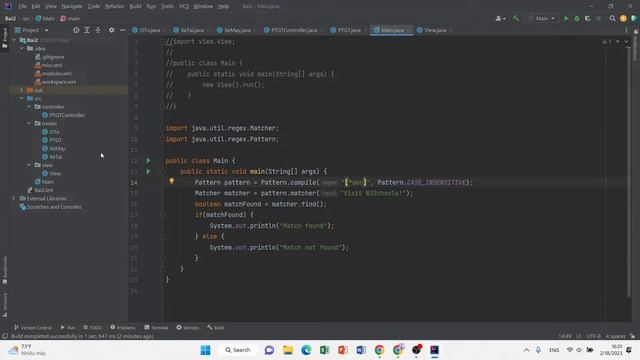Open the Refactor menu
This screenshot has height=360, width=640.
pos(114,6)
